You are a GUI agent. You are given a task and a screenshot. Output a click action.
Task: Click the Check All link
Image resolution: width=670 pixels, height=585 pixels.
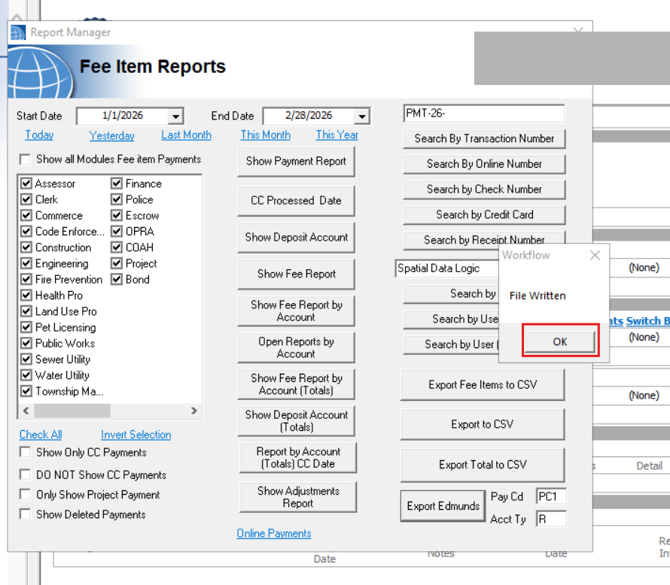point(41,435)
